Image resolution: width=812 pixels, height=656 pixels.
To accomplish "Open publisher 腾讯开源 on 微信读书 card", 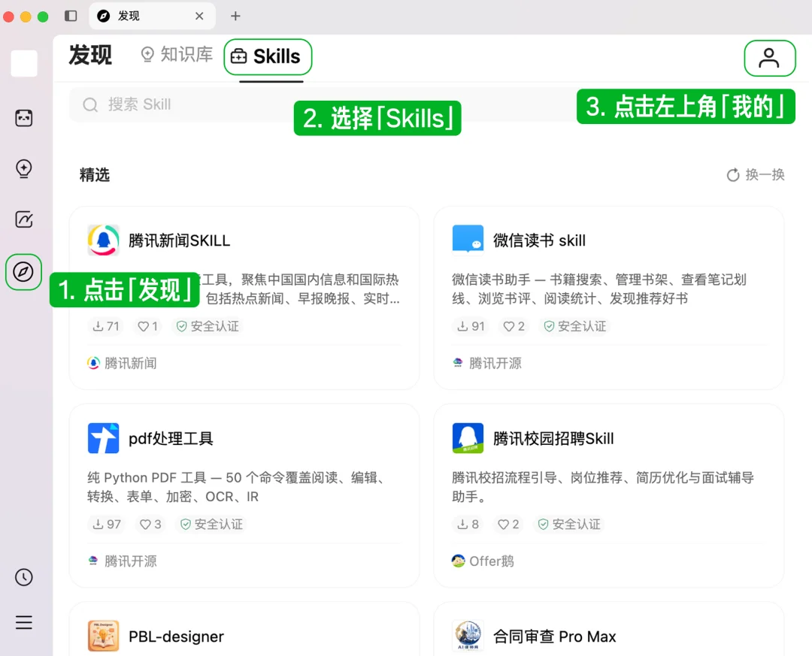I will click(x=486, y=363).
